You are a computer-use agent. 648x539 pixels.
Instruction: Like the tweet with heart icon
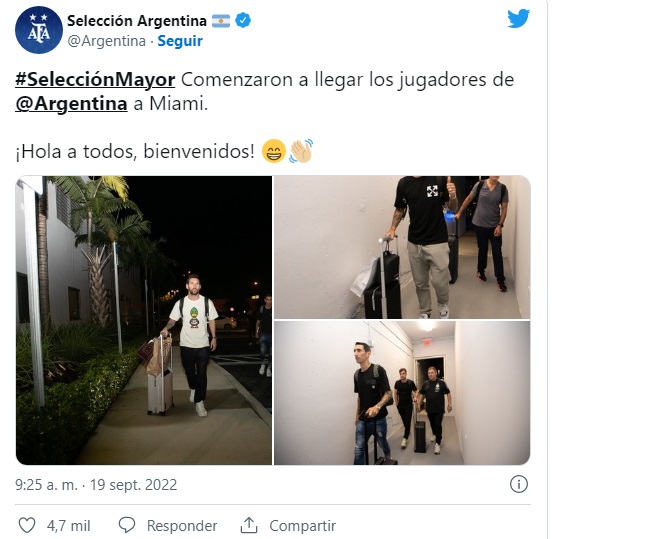27,525
